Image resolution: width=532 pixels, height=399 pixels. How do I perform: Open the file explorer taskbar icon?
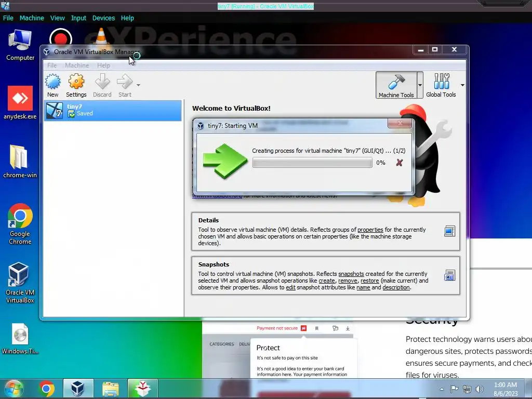[110, 389]
